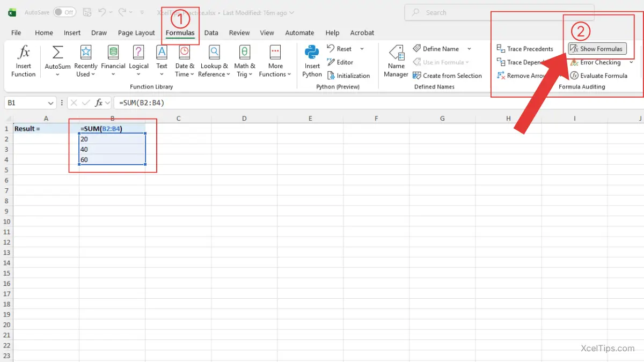Viewport: 644px width, 362px height.
Task: Switch to the Data tab
Action: 211,33
